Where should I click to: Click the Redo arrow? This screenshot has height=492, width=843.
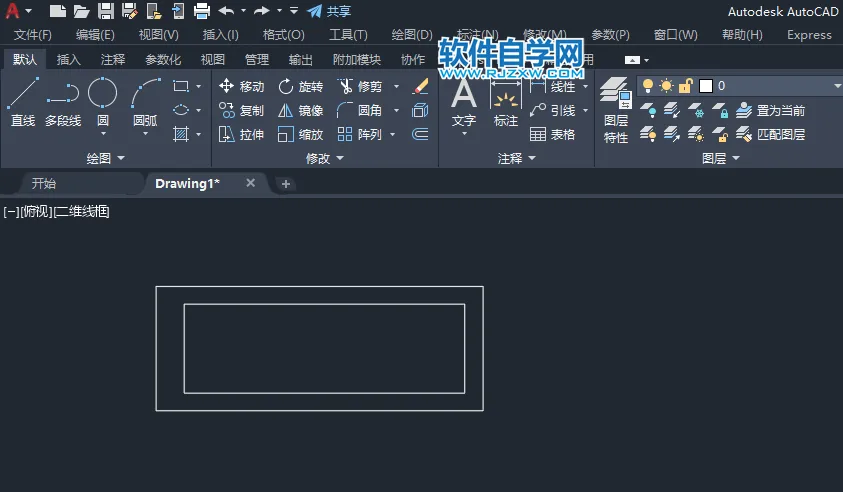click(x=262, y=11)
